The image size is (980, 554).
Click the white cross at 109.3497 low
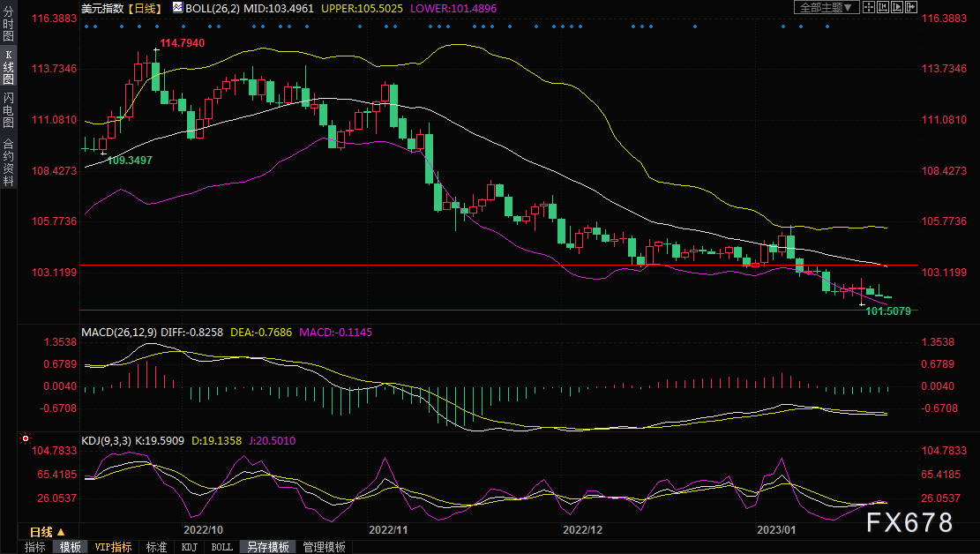pyautogui.click(x=104, y=153)
